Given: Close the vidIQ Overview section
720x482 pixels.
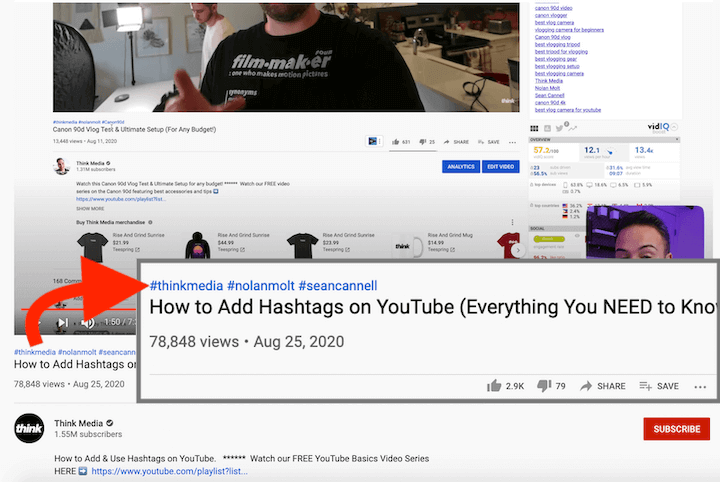Looking at the screenshot, I should click(676, 139).
